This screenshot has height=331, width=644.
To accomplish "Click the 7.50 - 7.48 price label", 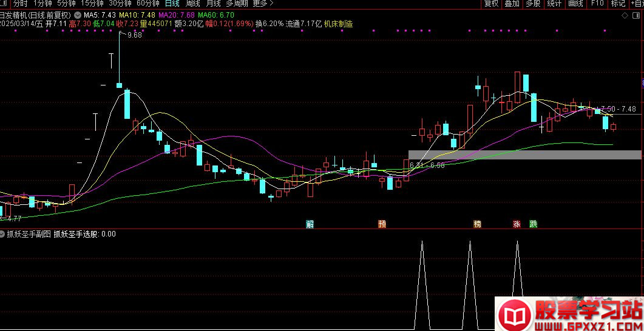I will point(618,109).
